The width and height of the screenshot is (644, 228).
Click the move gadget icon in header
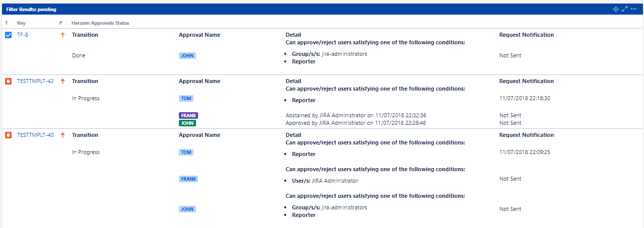pos(616,9)
